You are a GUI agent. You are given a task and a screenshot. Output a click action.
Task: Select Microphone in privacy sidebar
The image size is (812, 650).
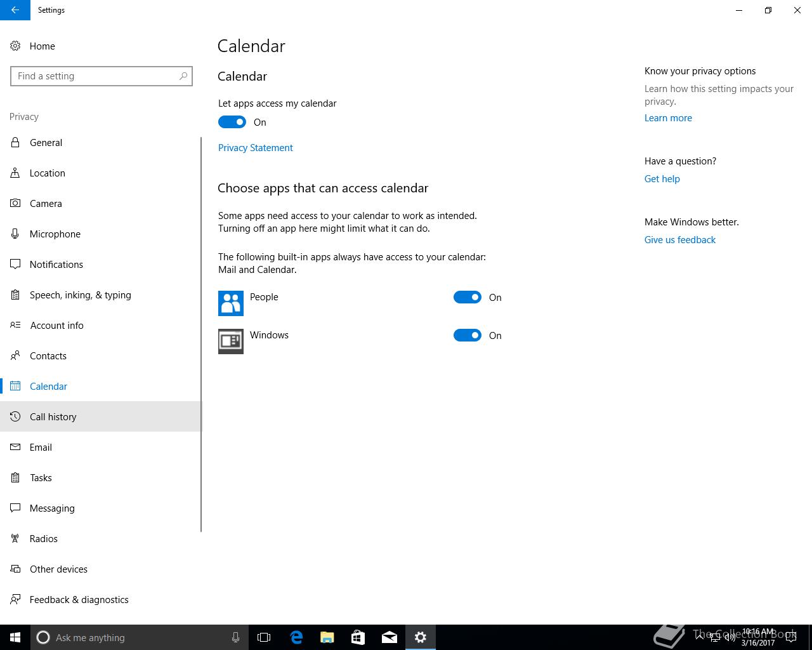click(100, 234)
